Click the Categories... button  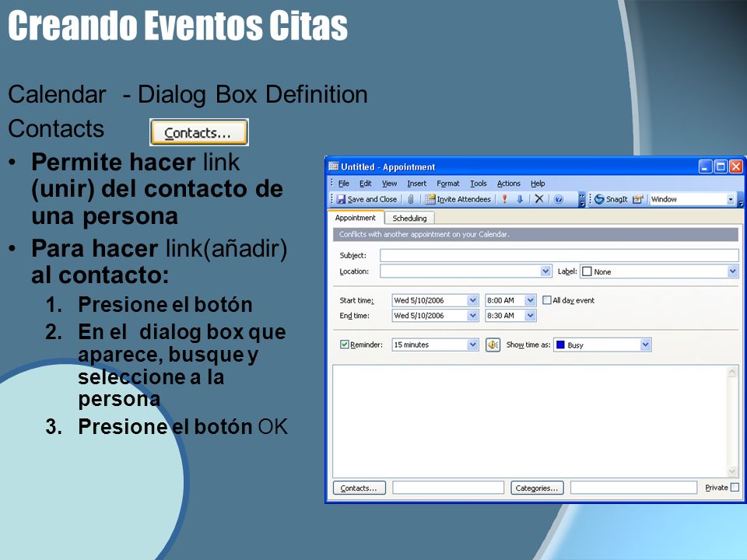click(x=537, y=488)
